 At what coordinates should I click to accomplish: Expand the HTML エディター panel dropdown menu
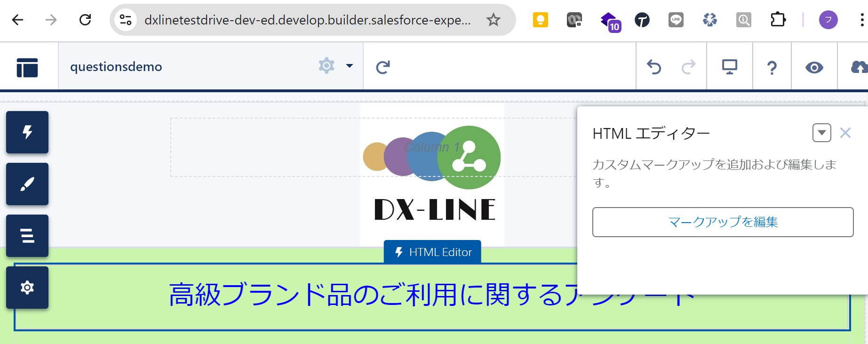(x=821, y=133)
